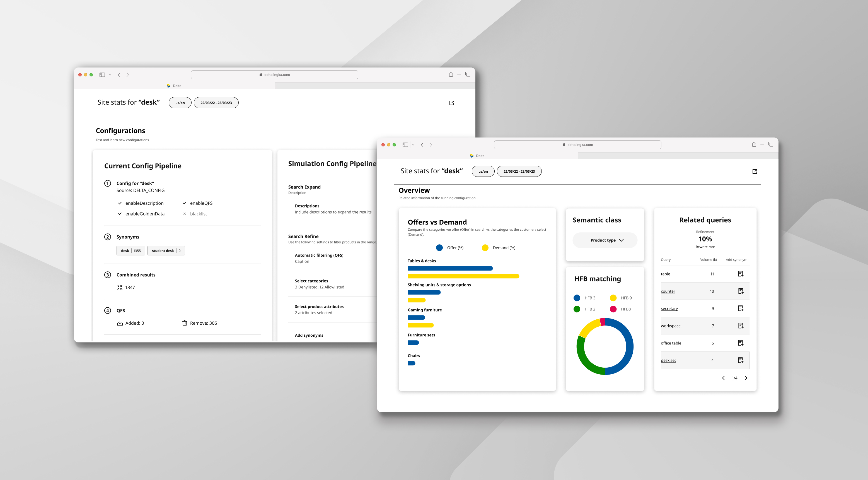
Task: Click add synonym icon for 'secretary' query
Action: click(740, 308)
